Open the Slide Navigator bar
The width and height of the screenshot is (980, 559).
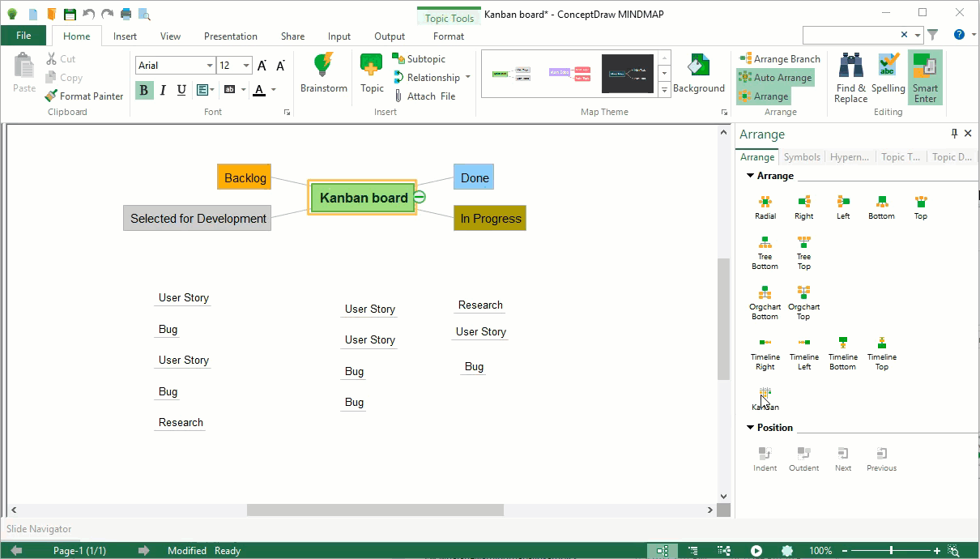[x=39, y=529]
